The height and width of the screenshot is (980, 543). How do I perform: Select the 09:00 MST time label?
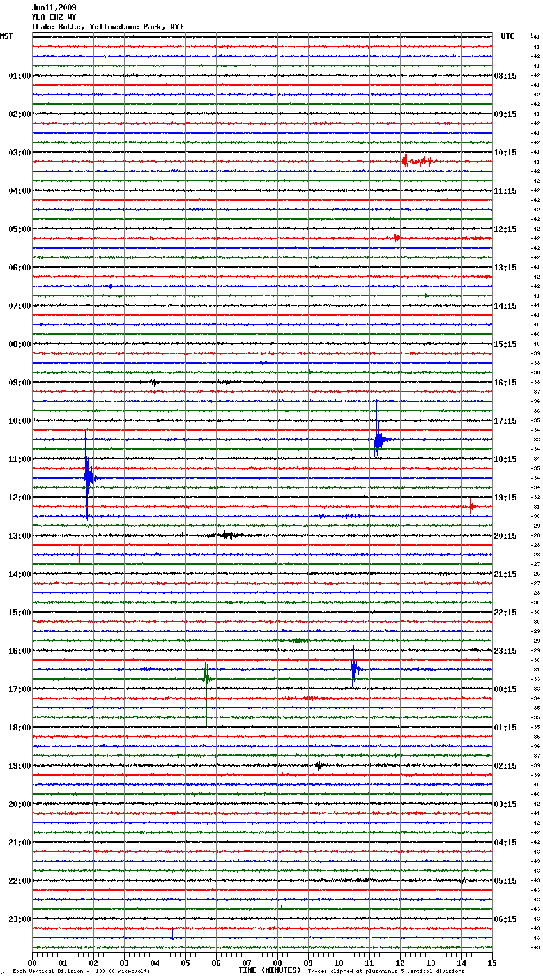click(19, 383)
